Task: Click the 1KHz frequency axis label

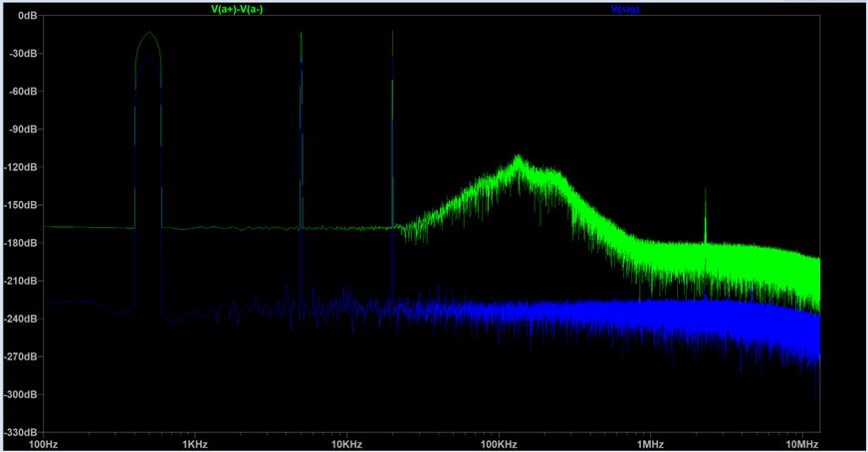Action: tap(195, 444)
